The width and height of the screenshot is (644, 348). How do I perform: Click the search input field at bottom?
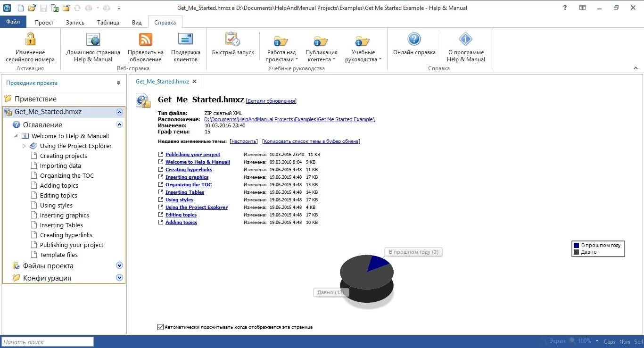[x=47, y=342]
